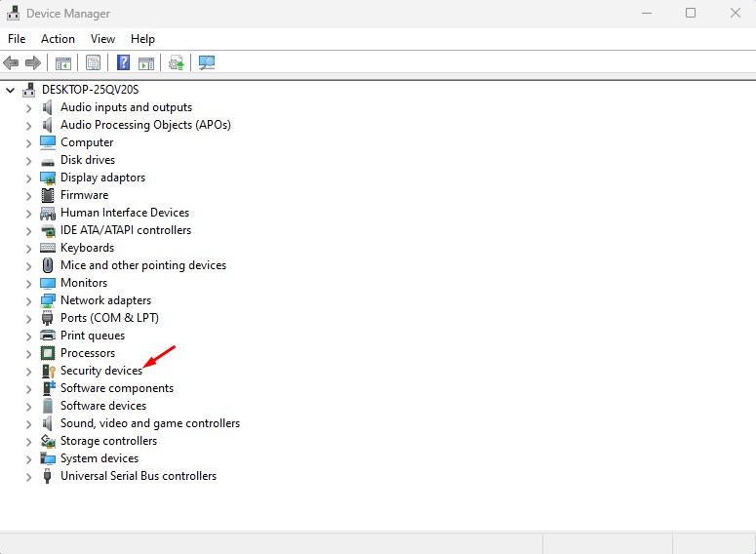The width and height of the screenshot is (756, 554).
Task: Expand the Keyboards chevron
Action: [x=28, y=249]
